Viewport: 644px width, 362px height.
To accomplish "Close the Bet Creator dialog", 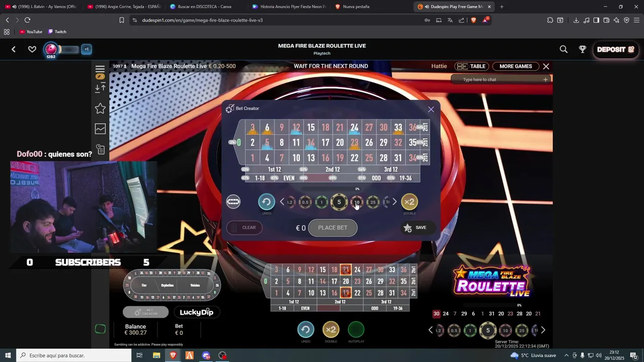I will click(431, 109).
